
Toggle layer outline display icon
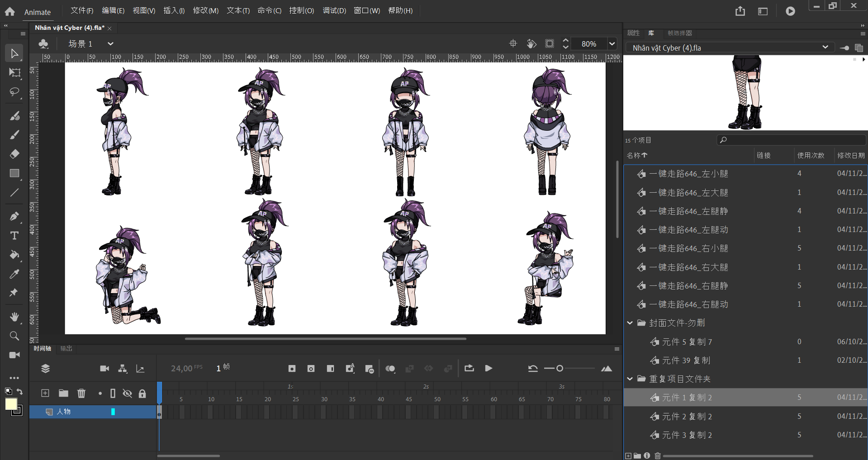coord(113,393)
